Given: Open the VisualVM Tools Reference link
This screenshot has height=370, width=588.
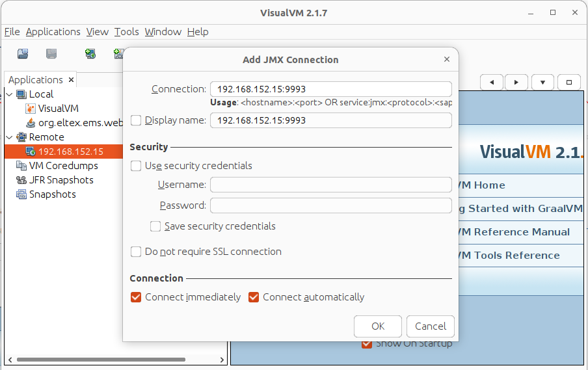Looking at the screenshot, I should [509, 256].
